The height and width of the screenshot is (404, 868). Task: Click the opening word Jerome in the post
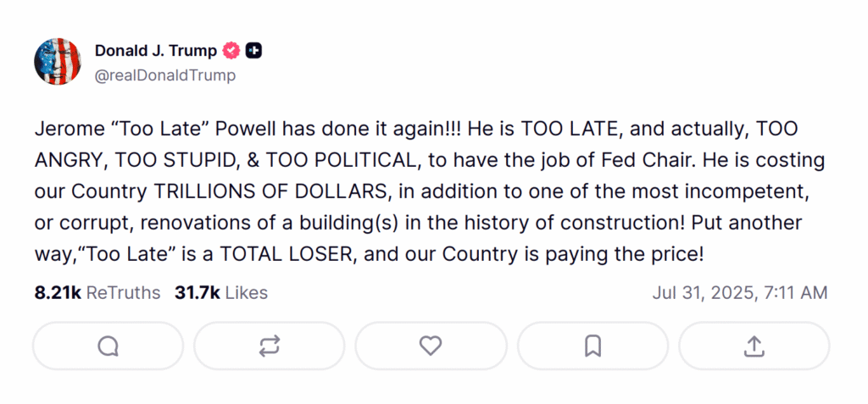(65, 129)
